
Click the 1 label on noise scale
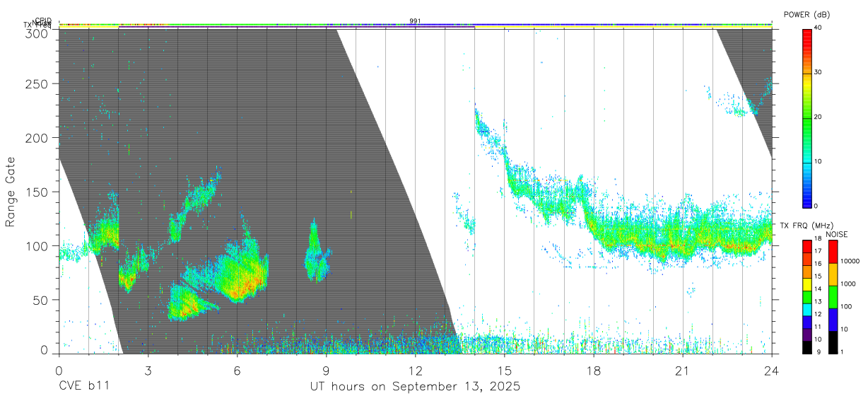coord(842,351)
